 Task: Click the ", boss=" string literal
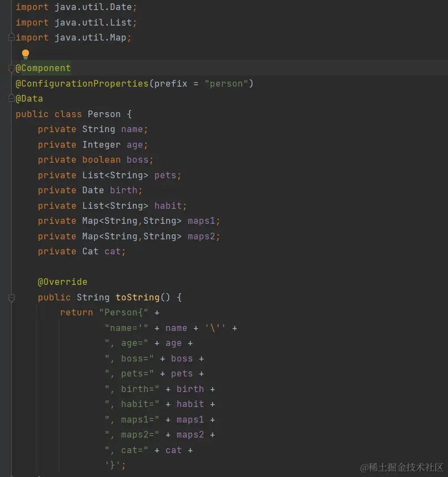[129, 359]
